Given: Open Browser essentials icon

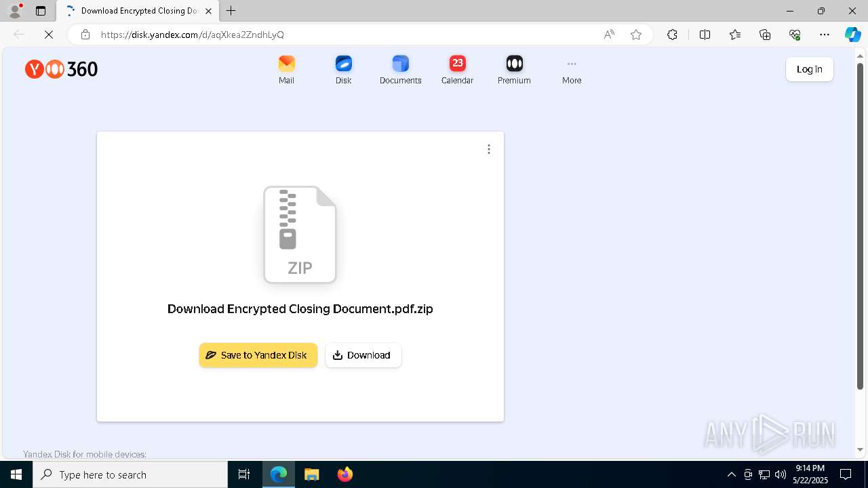Looking at the screenshot, I should click(x=795, y=35).
